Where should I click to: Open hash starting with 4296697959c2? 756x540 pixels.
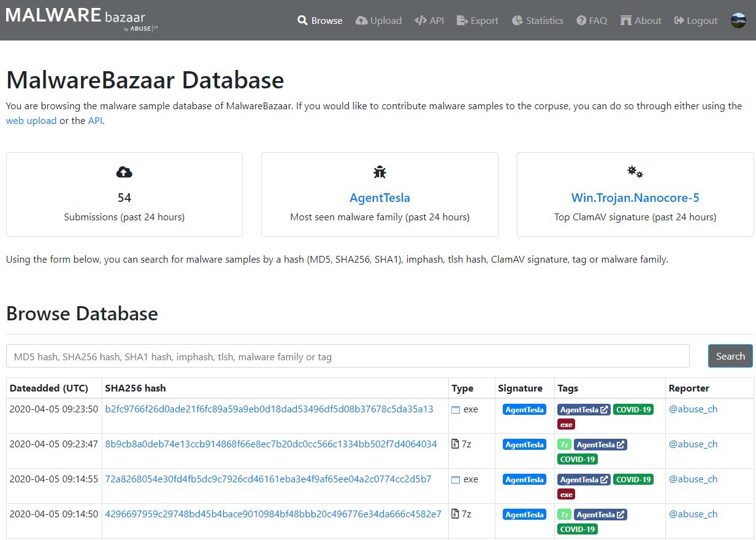click(x=273, y=514)
